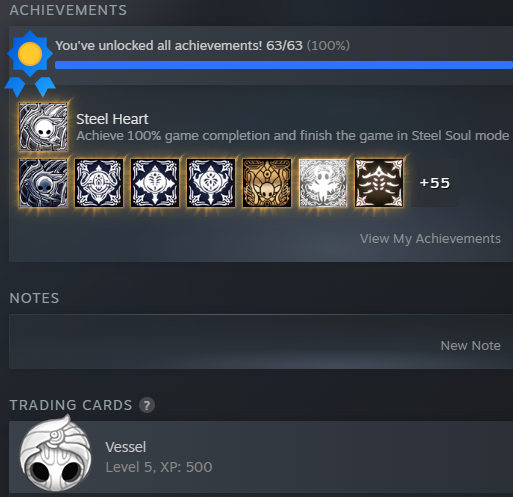
Task: Open the View My Achievements link
Action: [x=430, y=239]
